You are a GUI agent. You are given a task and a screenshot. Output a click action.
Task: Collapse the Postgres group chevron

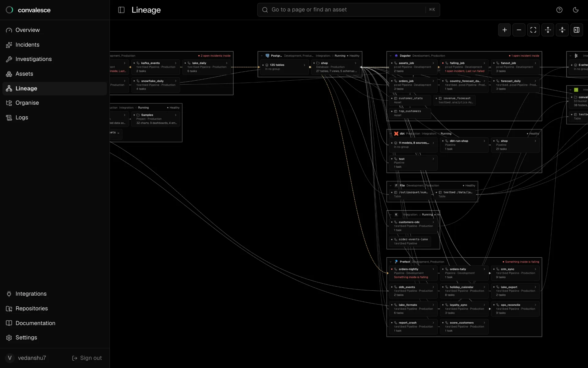click(x=262, y=56)
